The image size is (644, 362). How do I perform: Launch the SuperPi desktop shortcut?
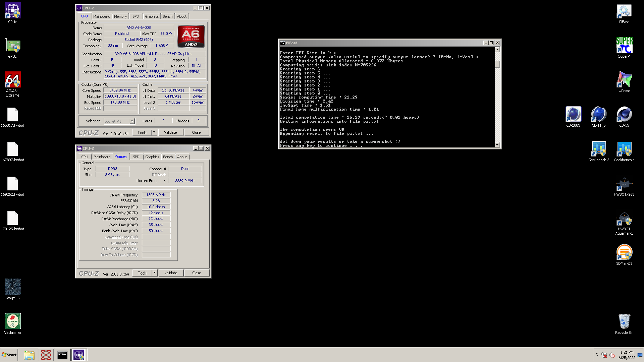[624, 48]
